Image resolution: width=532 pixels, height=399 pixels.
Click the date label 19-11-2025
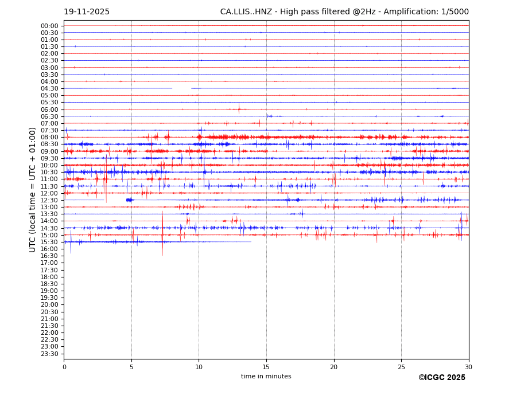[x=86, y=12]
